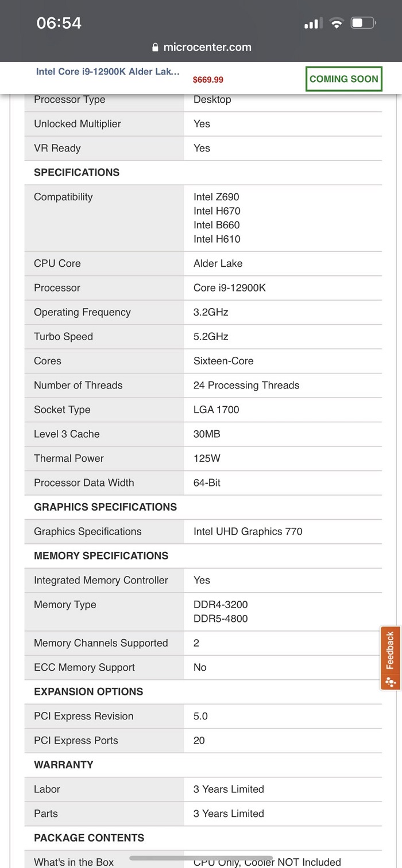Tap the $669.99 price text
This screenshot has width=402, height=868.
click(208, 80)
